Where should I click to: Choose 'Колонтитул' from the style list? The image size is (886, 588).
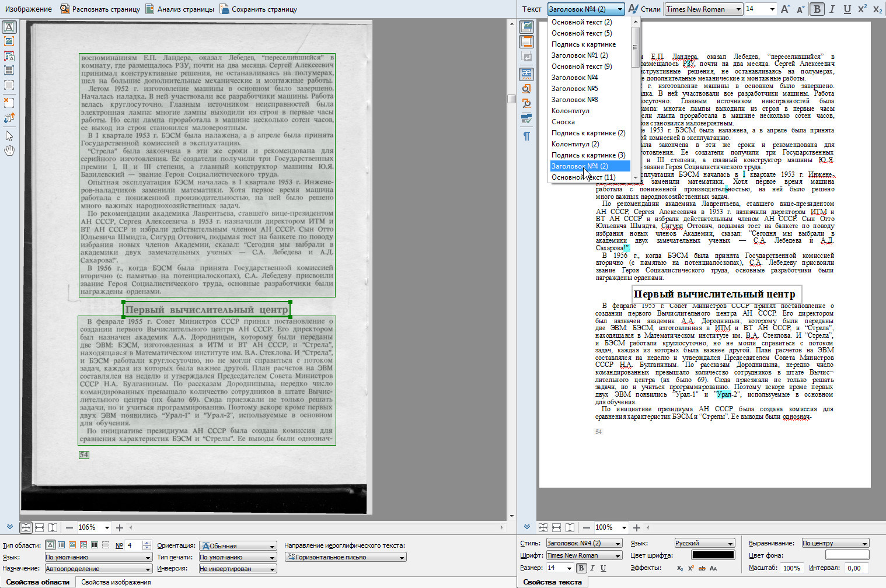click(570, 111)
